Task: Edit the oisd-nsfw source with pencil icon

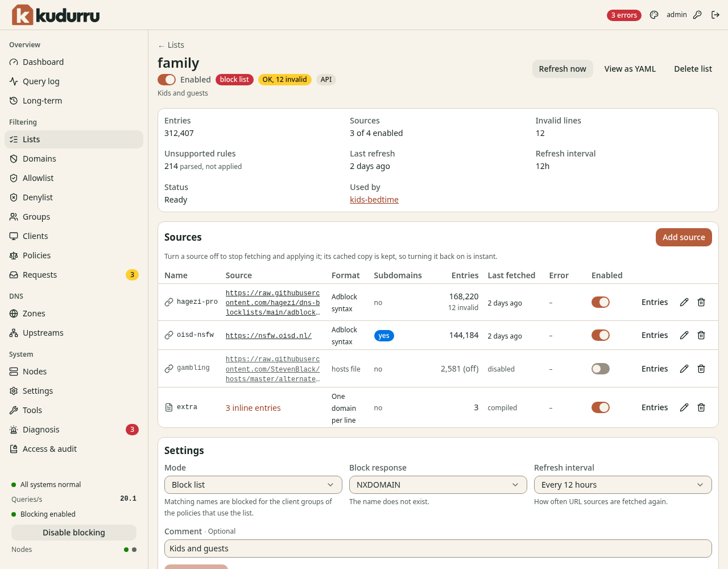Action: (x=684, y=335)
